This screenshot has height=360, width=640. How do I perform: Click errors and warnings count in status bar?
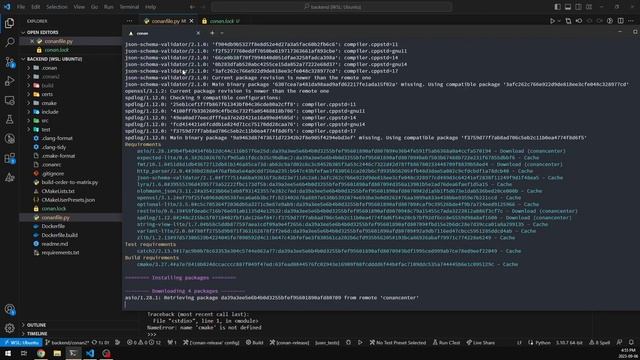pyautogui.click(x=144, y=342)
